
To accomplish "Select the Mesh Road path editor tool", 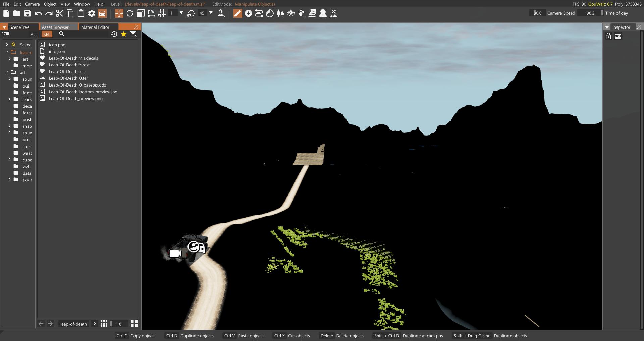I will pos(259,13).
